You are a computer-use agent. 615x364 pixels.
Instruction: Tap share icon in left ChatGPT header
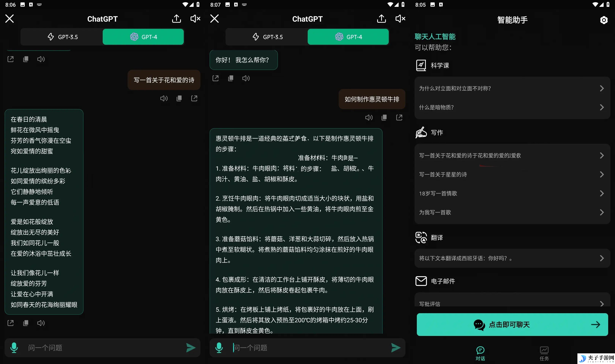177,19
